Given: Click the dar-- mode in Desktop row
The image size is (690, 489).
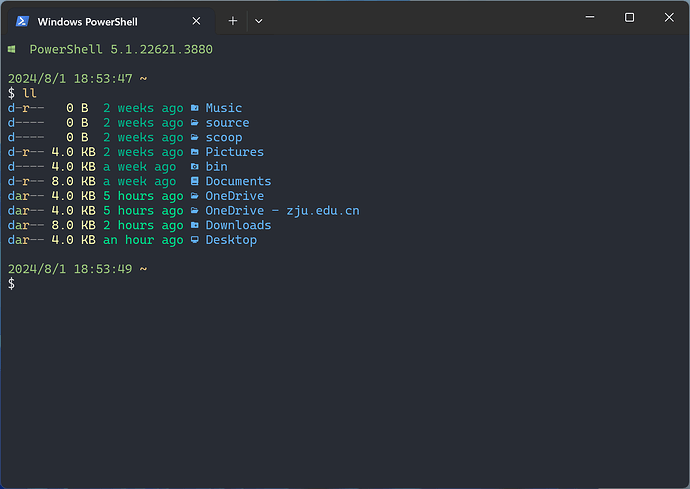Looking at the screenshot, I should pos(26,240).
